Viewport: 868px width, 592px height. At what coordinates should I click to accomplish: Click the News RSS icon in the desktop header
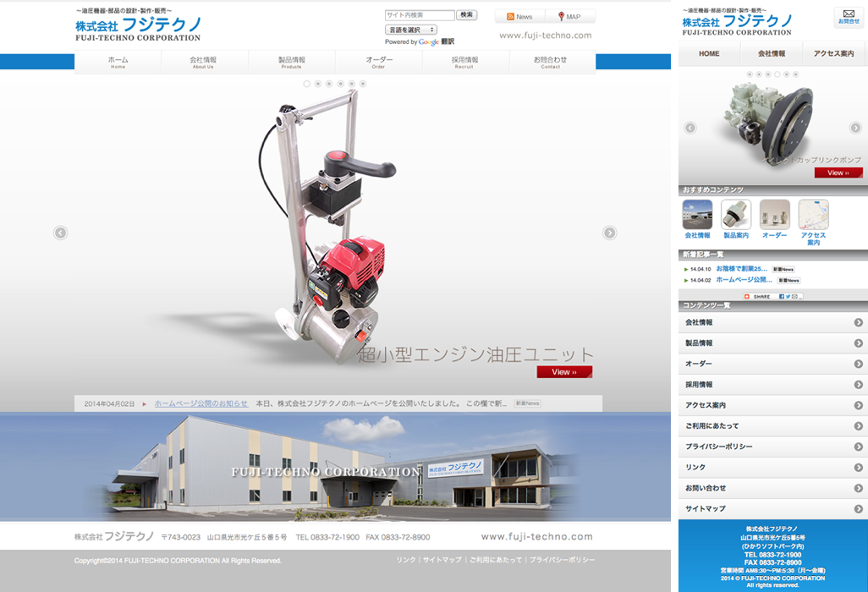click(x=510, y=17)
